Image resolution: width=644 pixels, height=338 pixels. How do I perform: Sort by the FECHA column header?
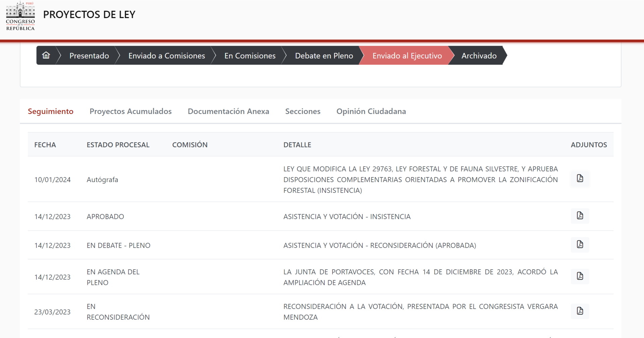coord(45,145)
